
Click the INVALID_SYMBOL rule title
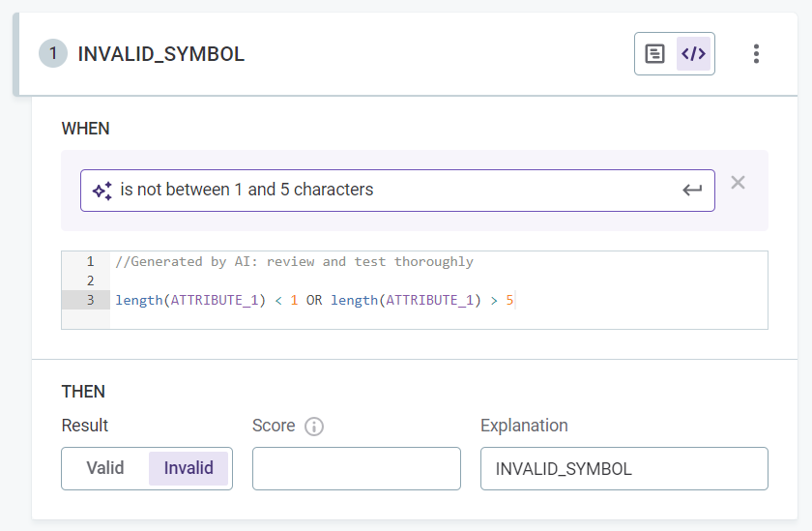point(161,54)
